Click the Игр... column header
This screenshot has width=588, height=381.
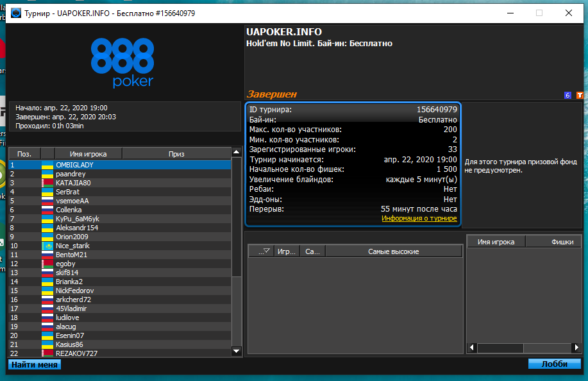pyautogui.click(x=287, y=251)
